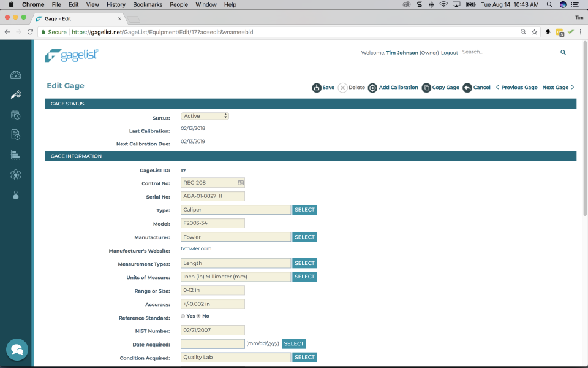The width and height of the screenshot is (588, 368).
Task: Select Yes for Reference Standard
Action: [x=183, y=316]
